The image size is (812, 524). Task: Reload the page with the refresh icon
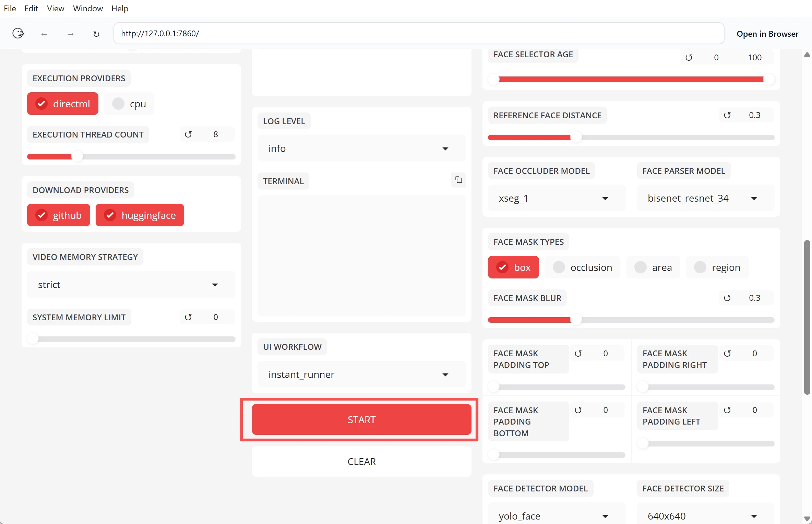point(96,34)
